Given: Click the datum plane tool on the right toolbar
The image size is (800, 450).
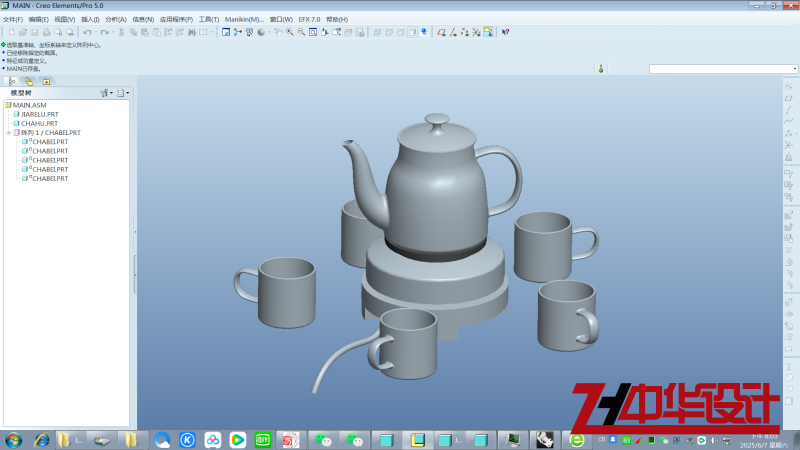Looking at the screenshot, I should point(789,98).
